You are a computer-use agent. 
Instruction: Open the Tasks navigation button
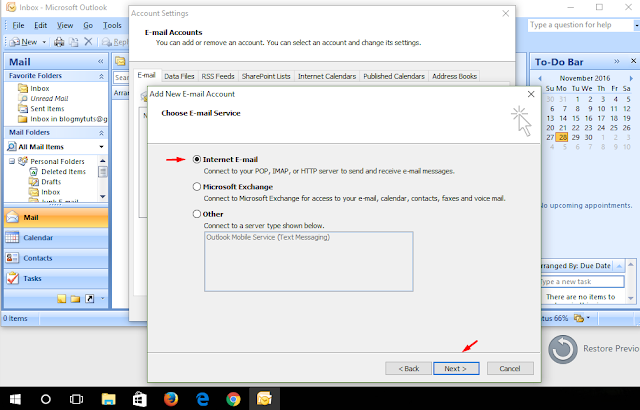point(56,279)
